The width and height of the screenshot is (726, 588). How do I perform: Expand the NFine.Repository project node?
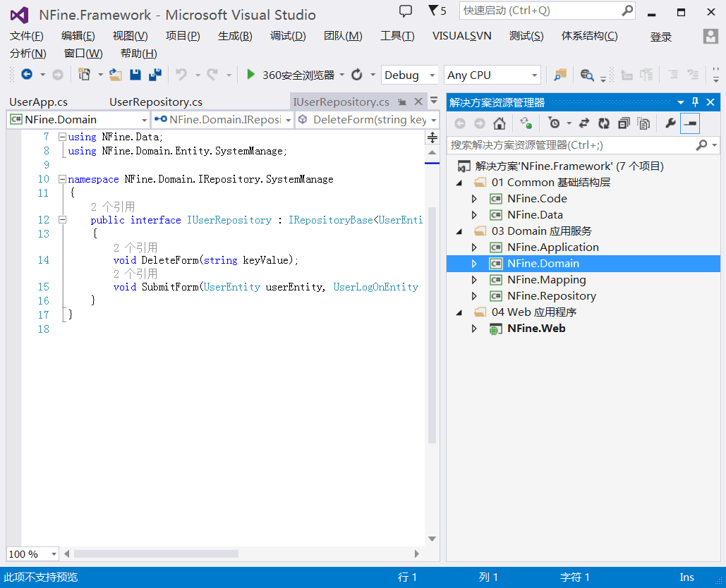tap(474, 295)
